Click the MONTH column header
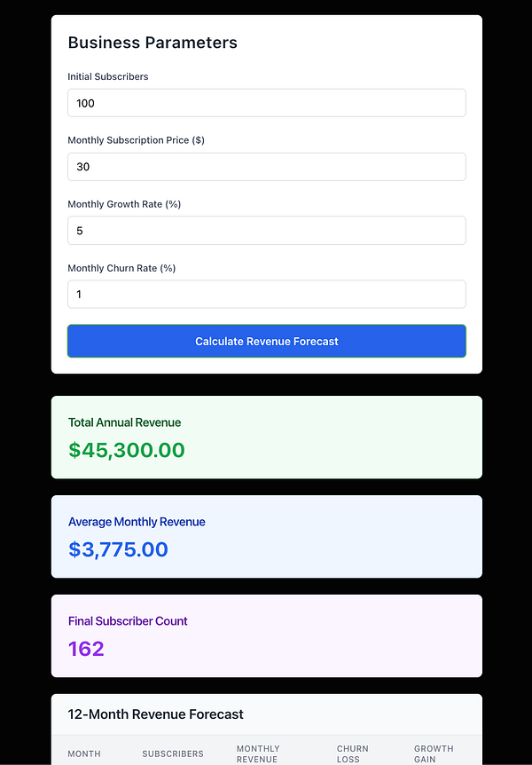This screenshot has width=532, height=765. pos(83,753)
